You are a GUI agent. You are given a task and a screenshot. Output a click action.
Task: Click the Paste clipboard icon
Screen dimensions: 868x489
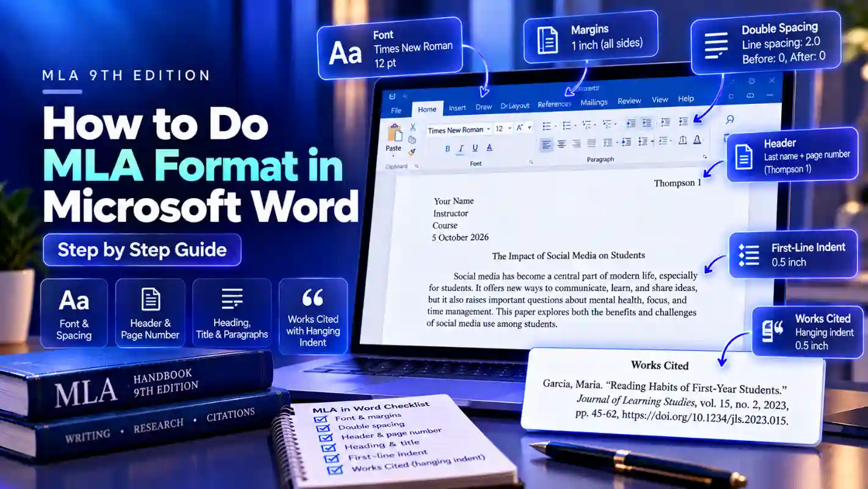(x=395, y=133)
